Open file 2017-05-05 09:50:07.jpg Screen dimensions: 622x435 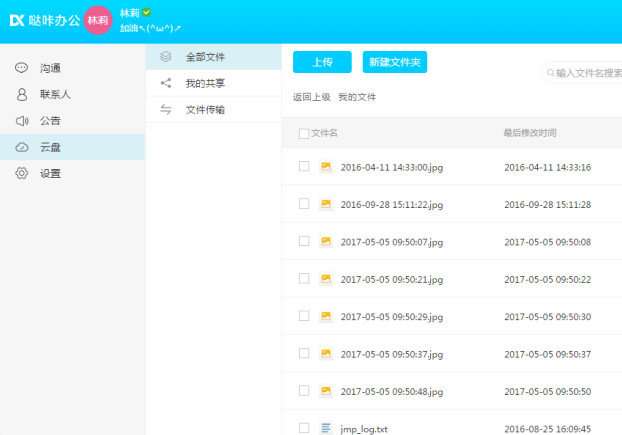[392, 242]
